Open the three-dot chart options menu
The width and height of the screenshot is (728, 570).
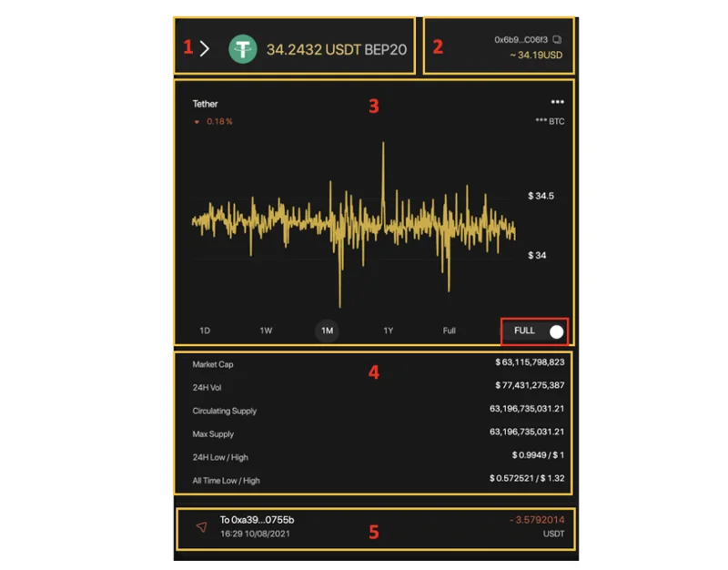[x=557, y=102]
